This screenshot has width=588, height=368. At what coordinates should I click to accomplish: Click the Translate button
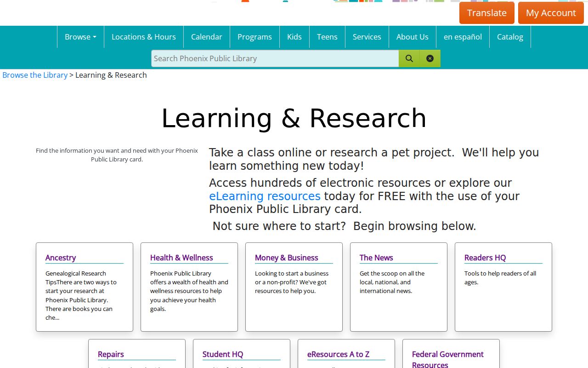[487, 13]
